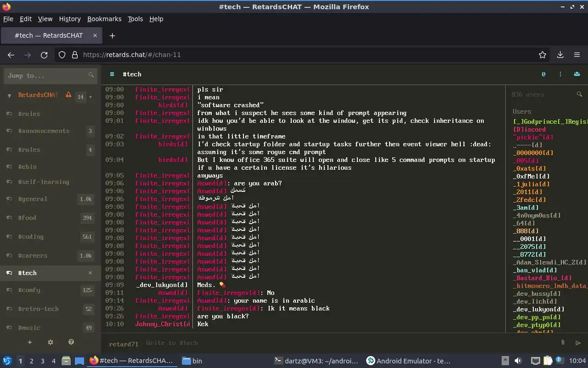Click user _ban_vlad[d] in user list
Screen dimensions: 588x368
pyautogui.click(x=535, y=270)
